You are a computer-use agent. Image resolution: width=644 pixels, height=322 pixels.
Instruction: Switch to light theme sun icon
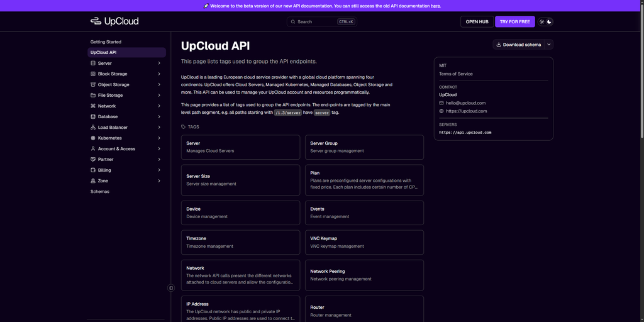point(541,22)
